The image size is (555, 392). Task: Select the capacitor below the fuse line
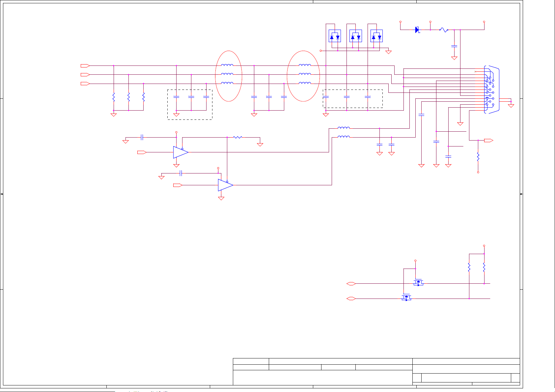[454, 46]
